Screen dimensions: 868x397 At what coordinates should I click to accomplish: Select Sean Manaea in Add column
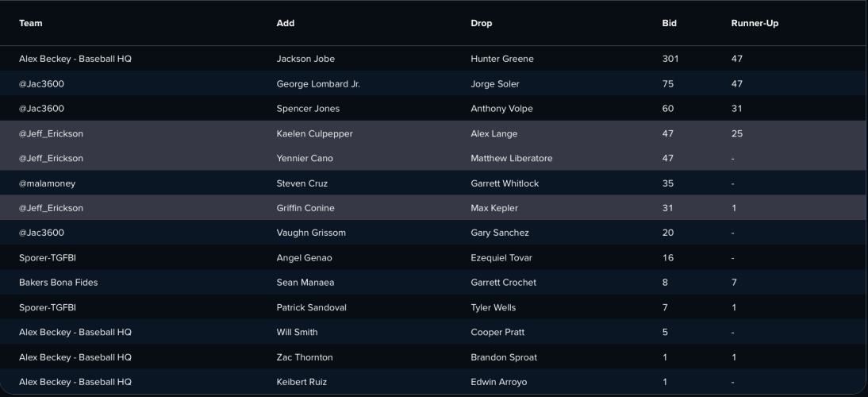(305, 283)
